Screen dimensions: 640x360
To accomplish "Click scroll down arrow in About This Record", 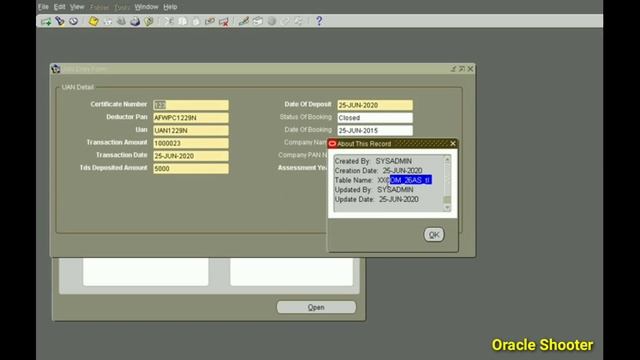I will 447,207.
